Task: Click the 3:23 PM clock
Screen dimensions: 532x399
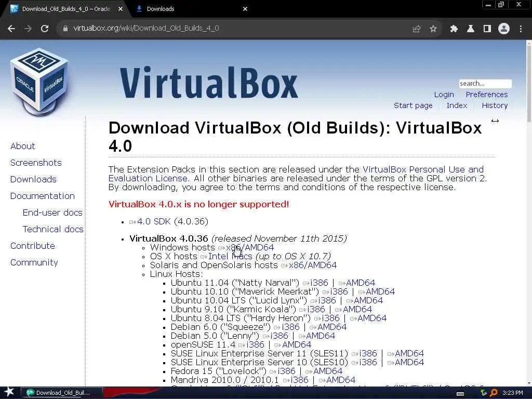Action: point(513,393)
